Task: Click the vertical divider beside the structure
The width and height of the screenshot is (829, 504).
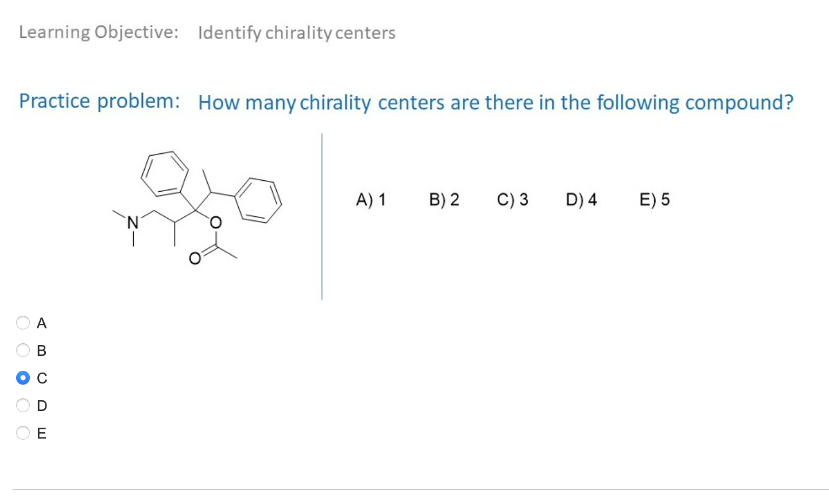Action: pos(322,215)
